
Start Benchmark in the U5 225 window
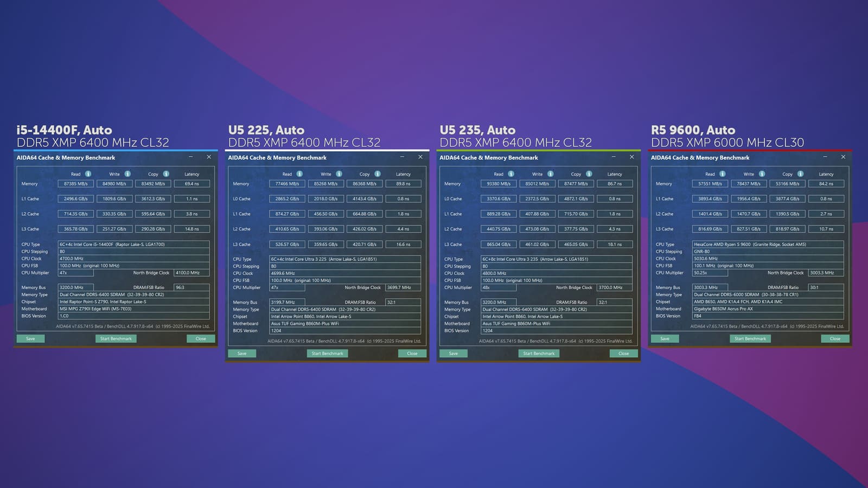click(328, 354)
